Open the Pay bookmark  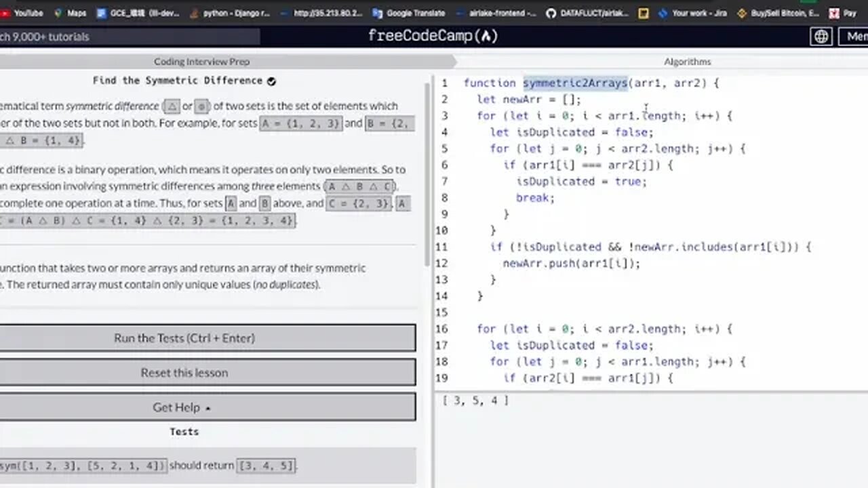(x=843, y=13)
